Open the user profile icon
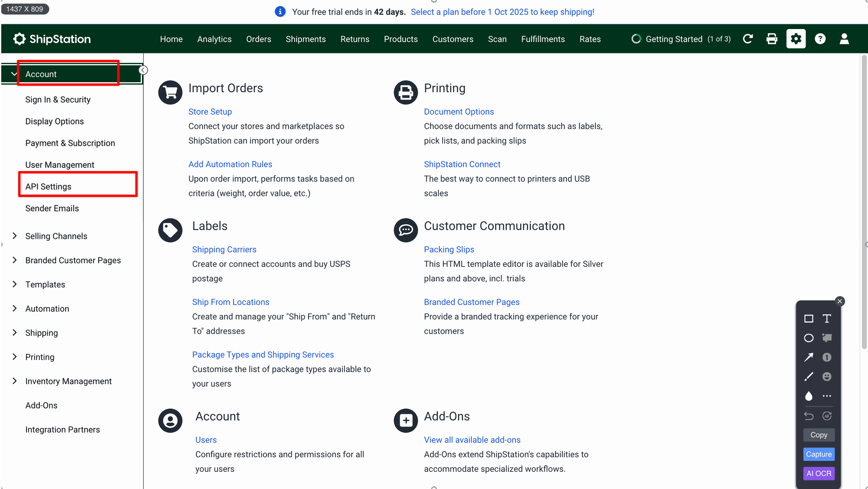 844,39
